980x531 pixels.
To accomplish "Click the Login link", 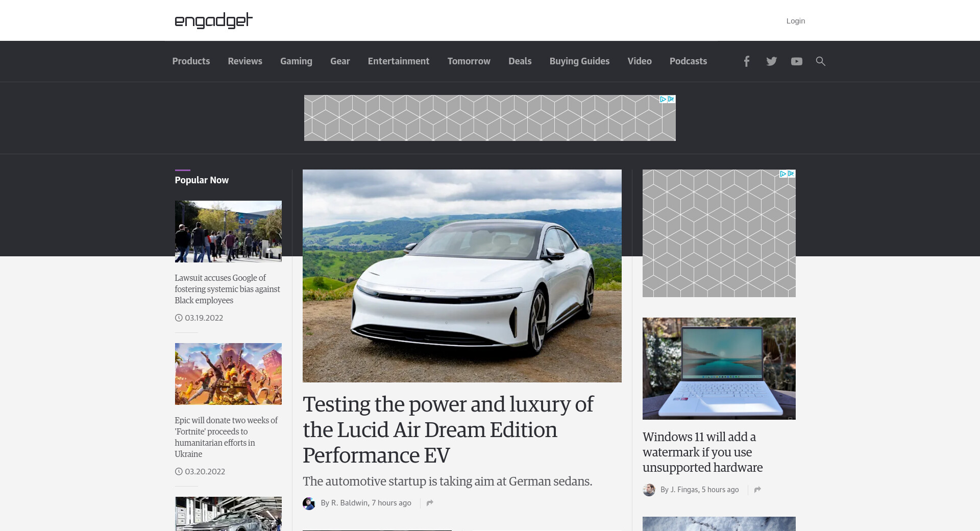I will (795, 21).
